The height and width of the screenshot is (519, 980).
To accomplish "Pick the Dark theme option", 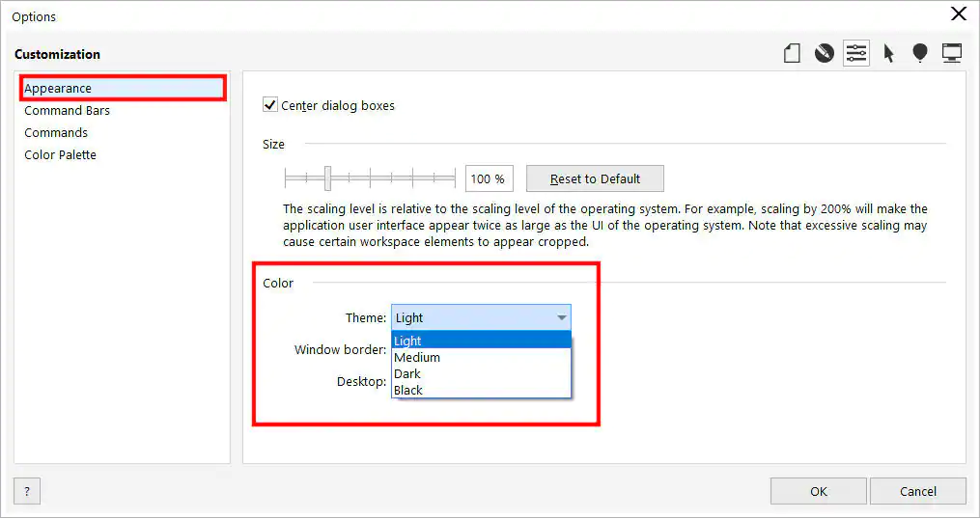I will [407, 373].
